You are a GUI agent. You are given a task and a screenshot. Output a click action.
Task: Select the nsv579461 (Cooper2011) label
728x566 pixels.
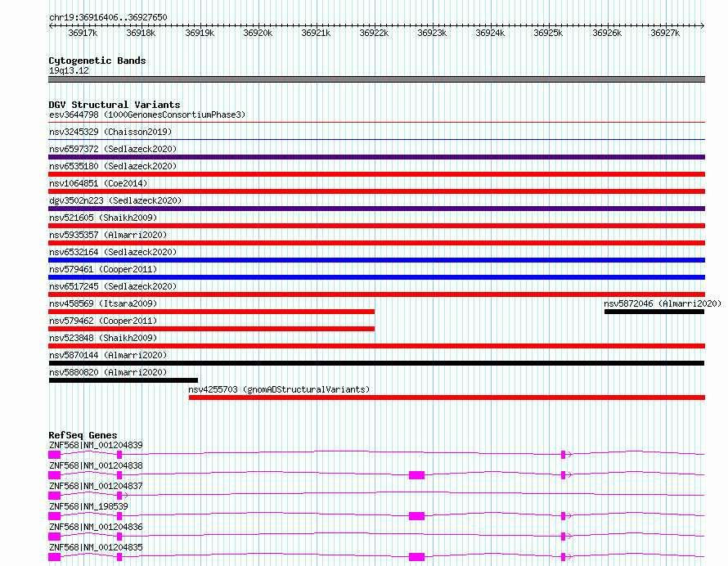click(103, 269)
